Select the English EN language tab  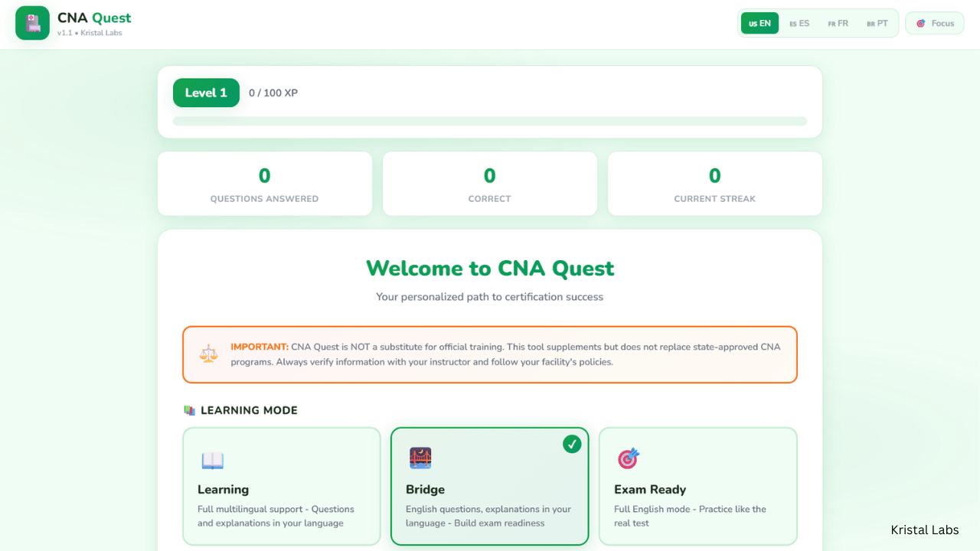pyautogui.click(x=759, y=24)
